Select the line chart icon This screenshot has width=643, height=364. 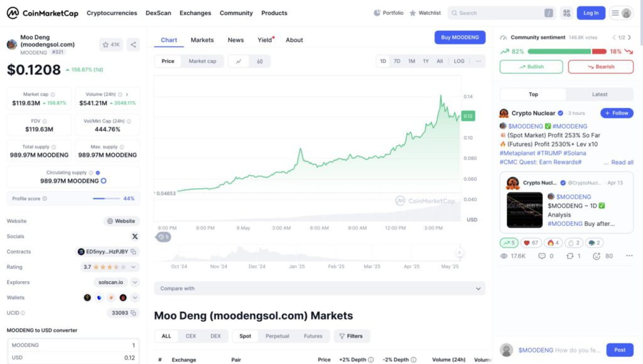239,62
